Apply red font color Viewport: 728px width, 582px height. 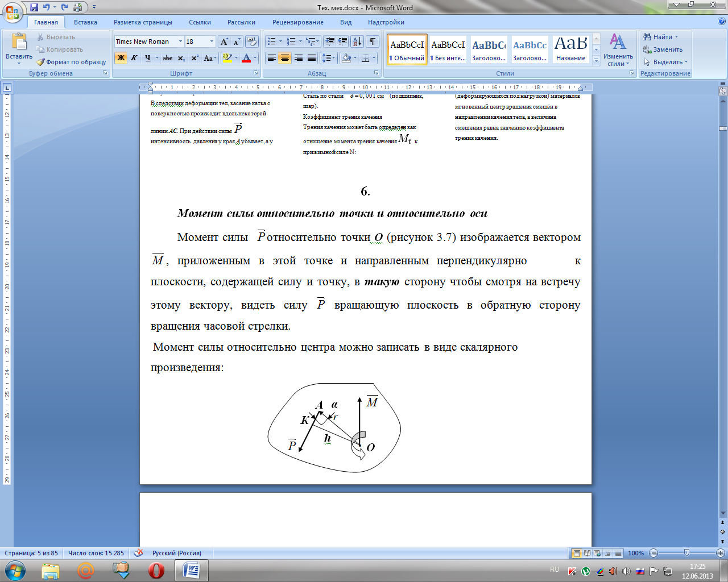click(x=246, y=58)
